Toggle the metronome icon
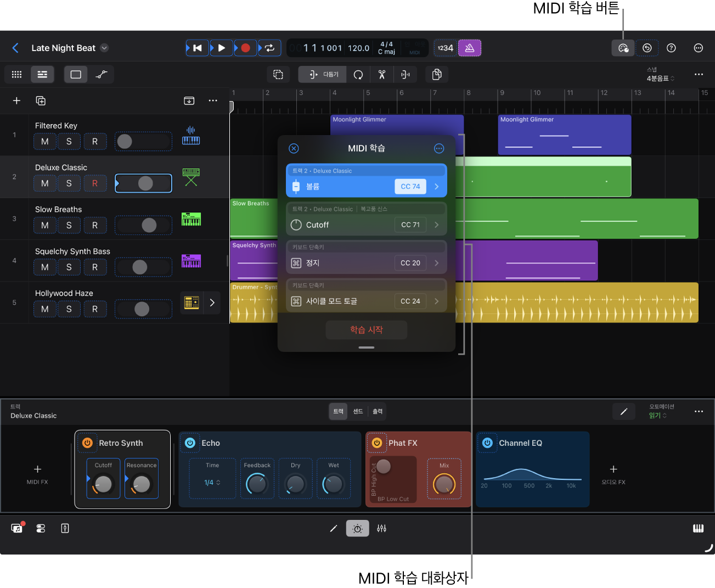Viewport: 715px width, 588px height. [469, 48]
